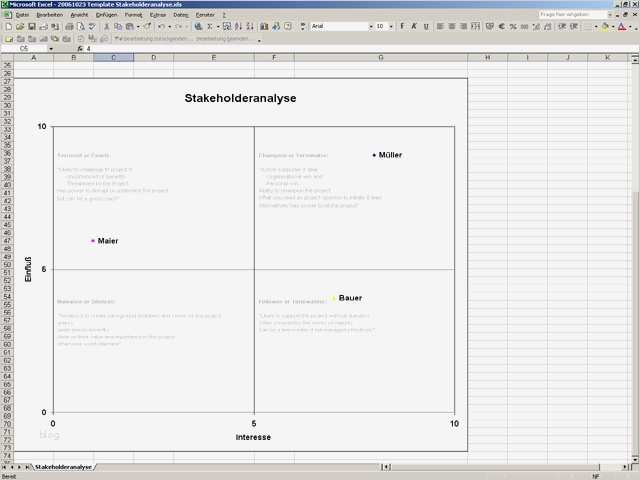Image resolution: width=640 pixels, height=480 pixels.
Task: Open the fill color dropdown arrow
Action: click(x=613, y=27)
